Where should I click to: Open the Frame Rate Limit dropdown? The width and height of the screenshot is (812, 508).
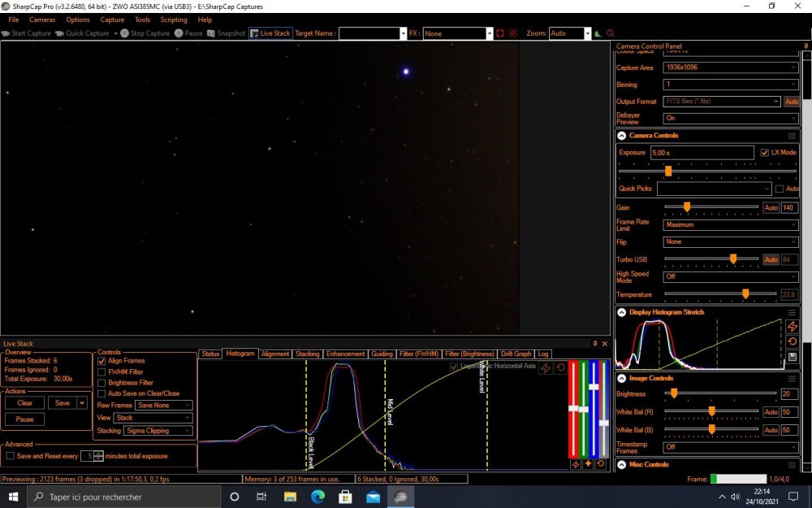(730, 224)
